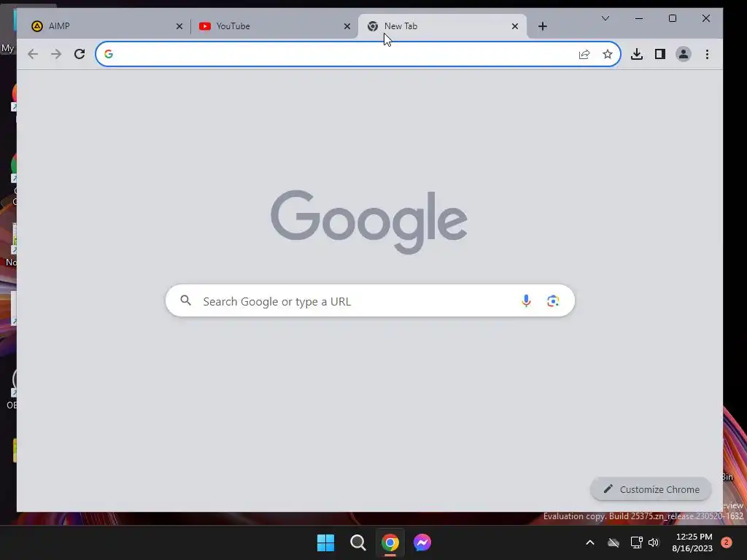The width and height of the screenshot is (747, 560).
Task: Close the New Tab tab
Action: (515, 26)
